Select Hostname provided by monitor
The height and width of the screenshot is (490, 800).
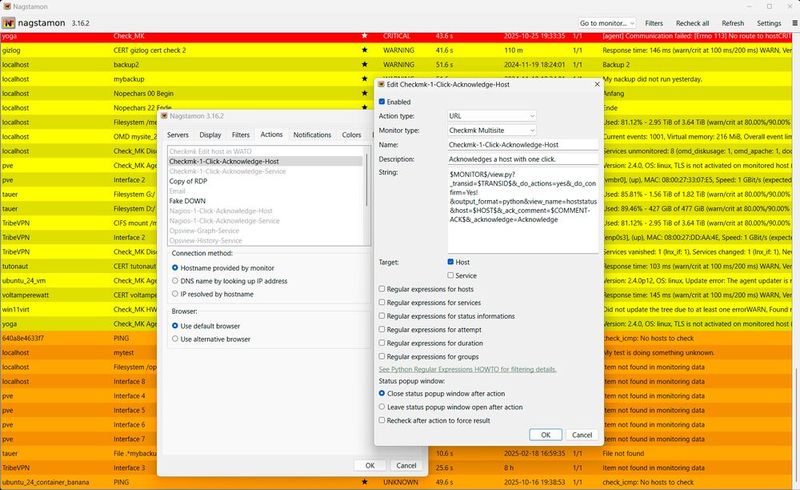[x=175, y=267]
